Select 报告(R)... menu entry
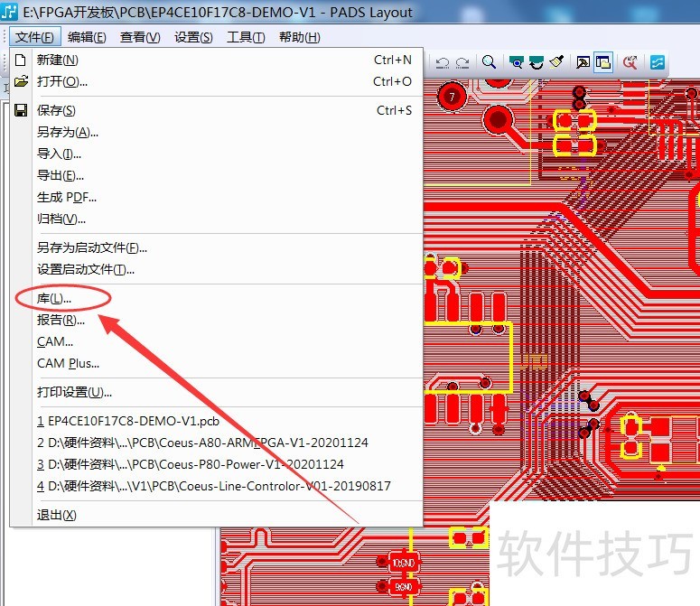The image size is (700, 606). pyautogui.click(x=216, y=320)
